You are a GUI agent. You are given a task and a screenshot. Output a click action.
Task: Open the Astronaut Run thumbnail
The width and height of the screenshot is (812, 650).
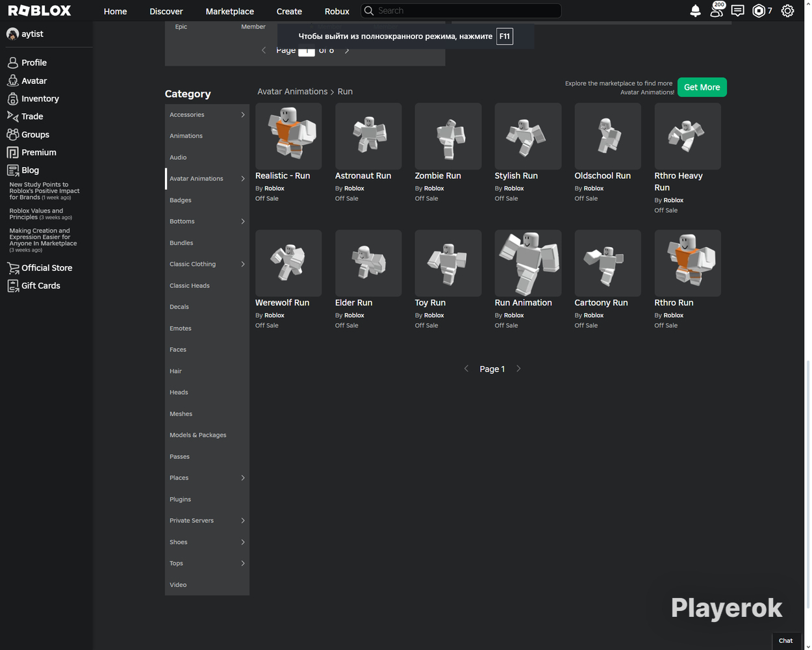pyautogui.click(x=368, y=136)
